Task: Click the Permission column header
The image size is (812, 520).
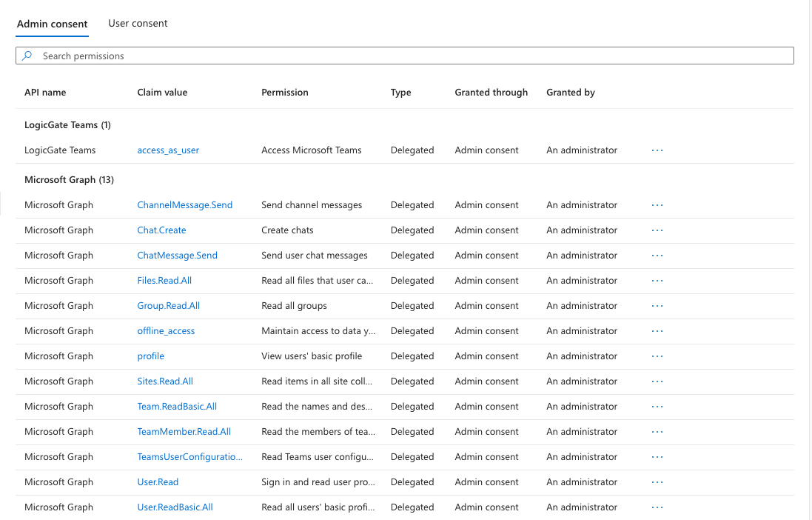Action: pyautogui.click(x=285, y=93)
